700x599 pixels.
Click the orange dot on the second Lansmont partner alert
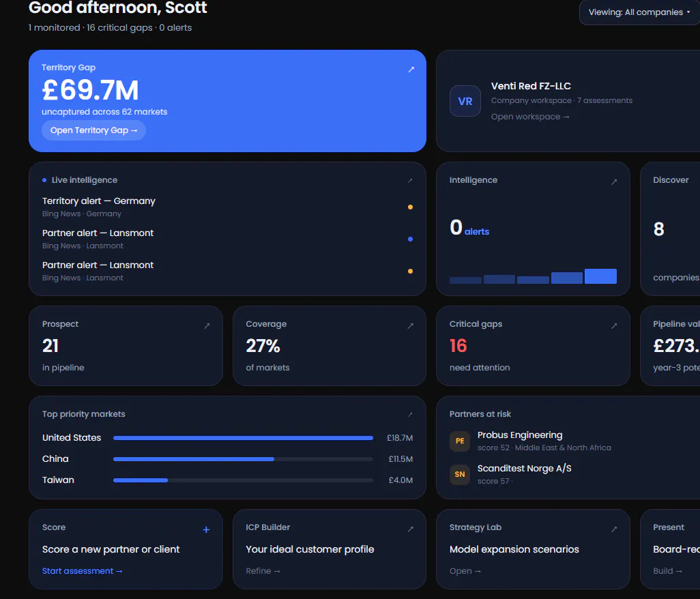(410, 272)
